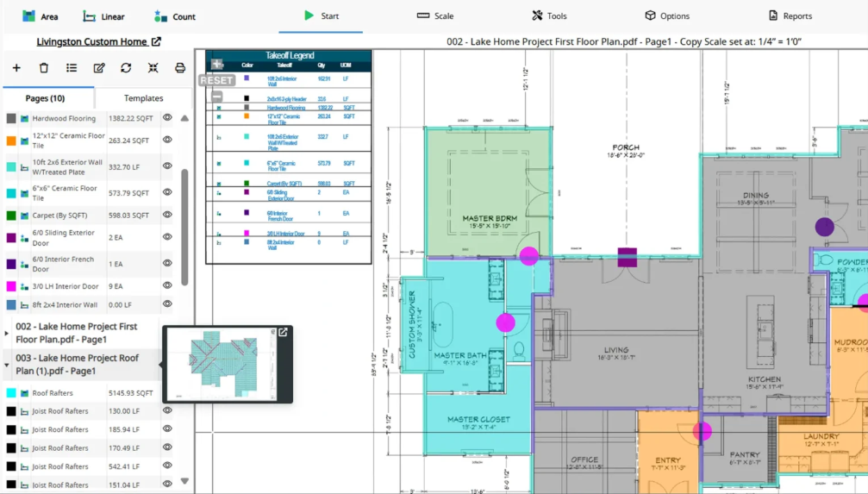Click Hardwood Flooring gray color swatch
This screenshot has width=868, height=494.
point(11,118)
